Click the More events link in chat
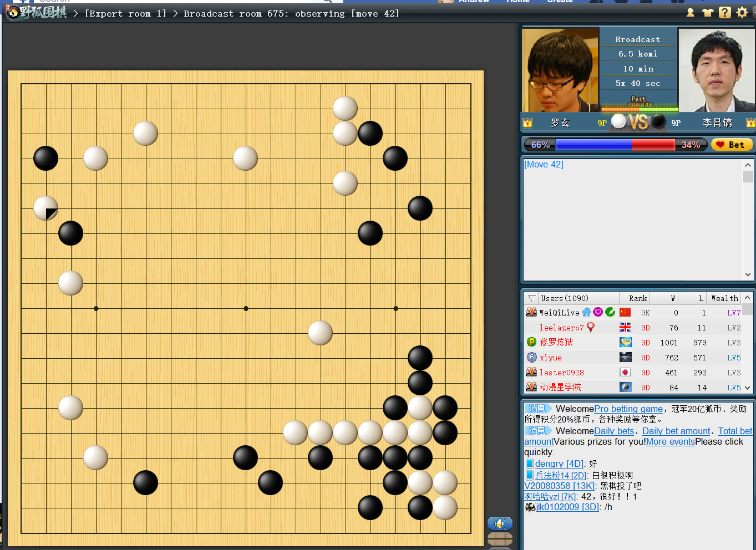The height and width of the screenshot is (550, 756). pos(670,442)
